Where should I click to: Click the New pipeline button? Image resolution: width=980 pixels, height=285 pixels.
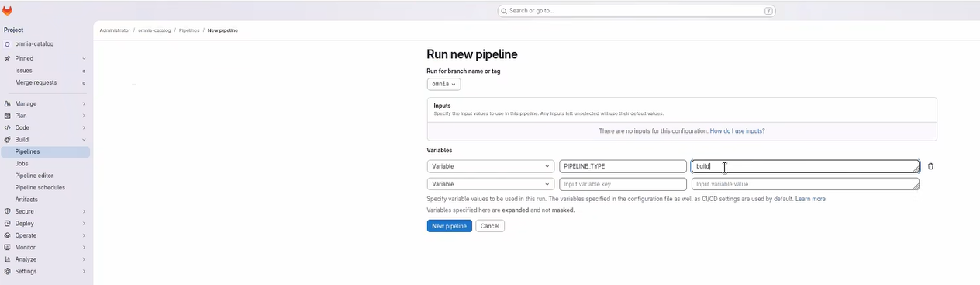click(x=449, y=226)
